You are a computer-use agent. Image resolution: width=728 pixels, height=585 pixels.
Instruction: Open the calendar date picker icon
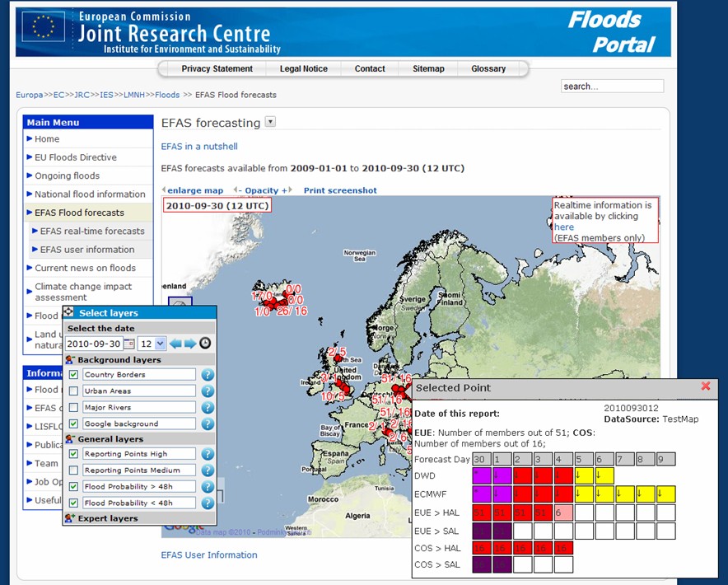128,344
